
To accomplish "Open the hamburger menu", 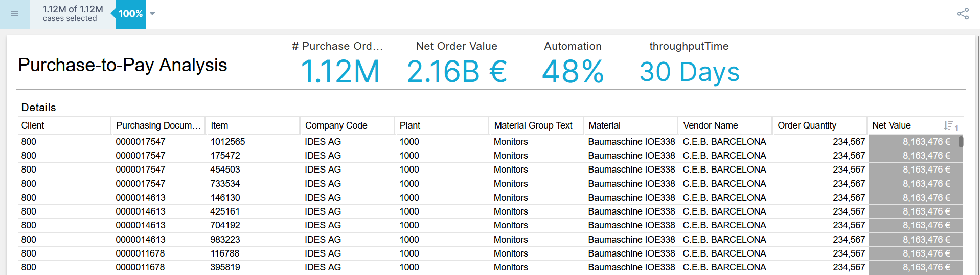I will coord(15,14).
